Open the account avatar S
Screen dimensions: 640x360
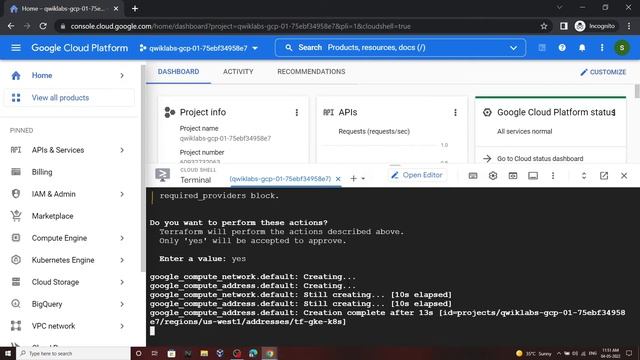pos(622,48)
